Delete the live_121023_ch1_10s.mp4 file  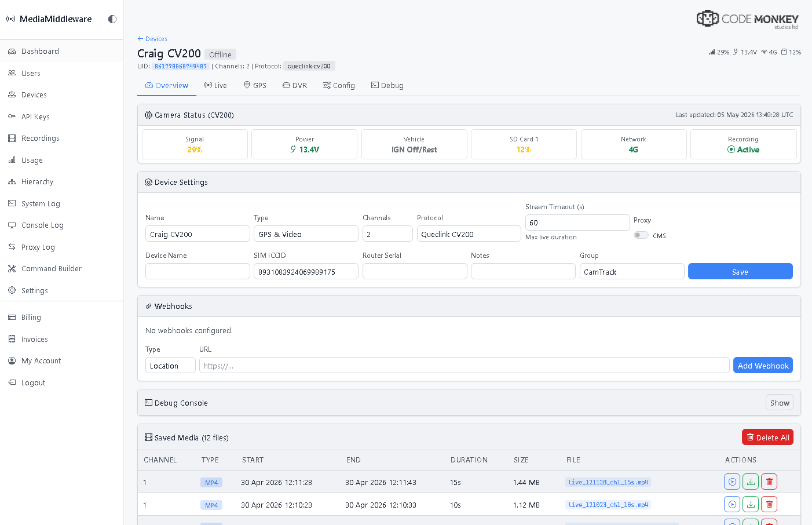tap(769, 504)
